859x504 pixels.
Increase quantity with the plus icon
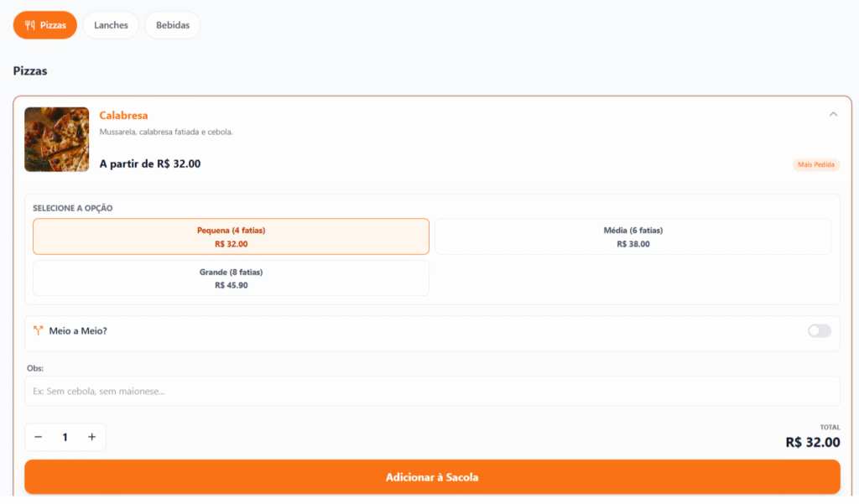[92, 437]
